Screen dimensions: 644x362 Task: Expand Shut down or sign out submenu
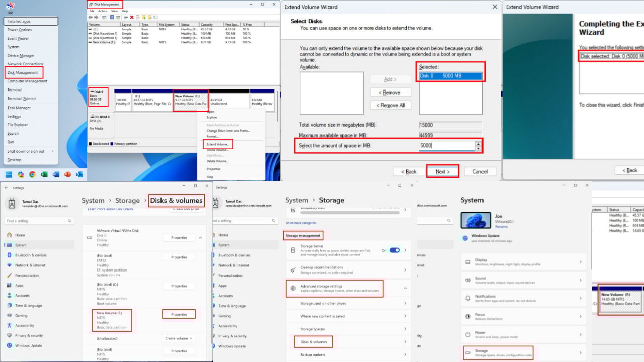pos(52,151)
